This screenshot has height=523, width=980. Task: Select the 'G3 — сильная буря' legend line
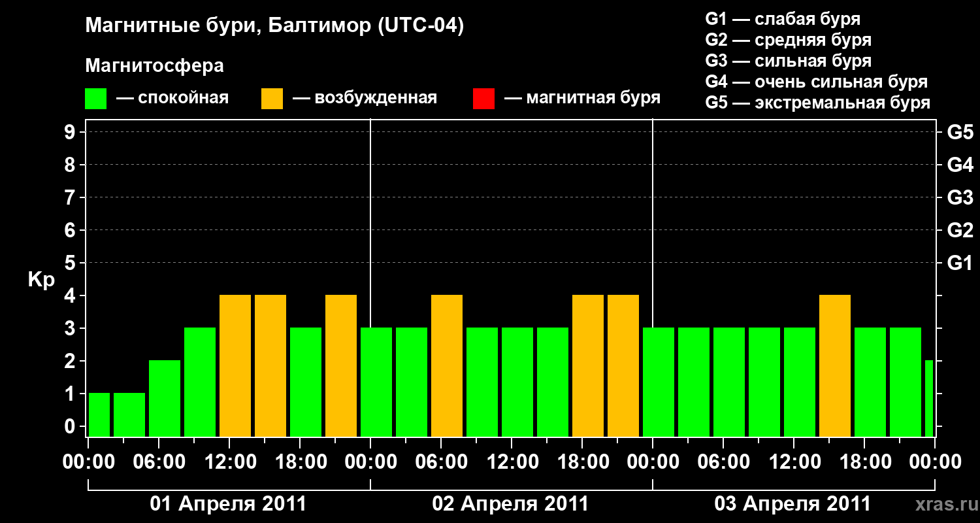789,61
